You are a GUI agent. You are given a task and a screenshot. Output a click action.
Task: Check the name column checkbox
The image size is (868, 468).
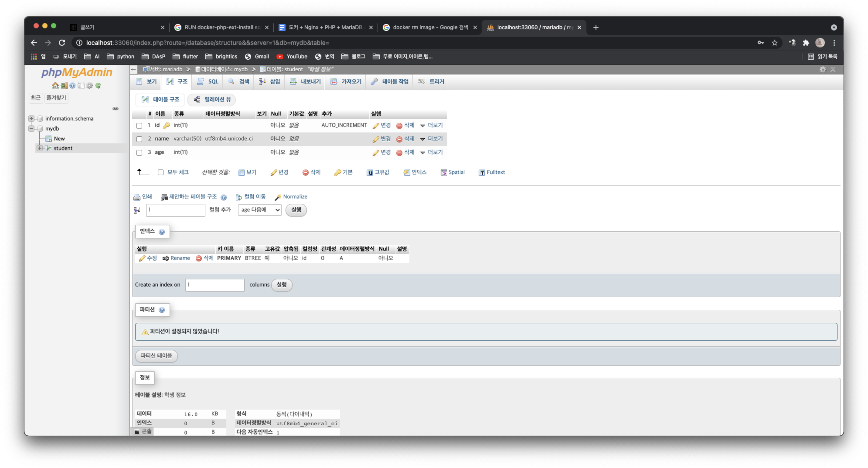point(139,139)
